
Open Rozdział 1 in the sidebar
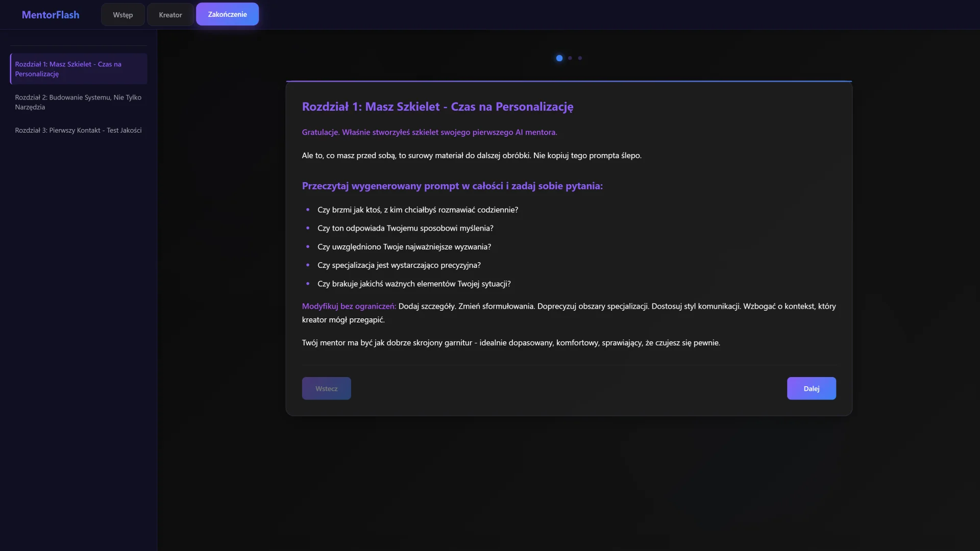pyautogui.click(x=78, y=69)
